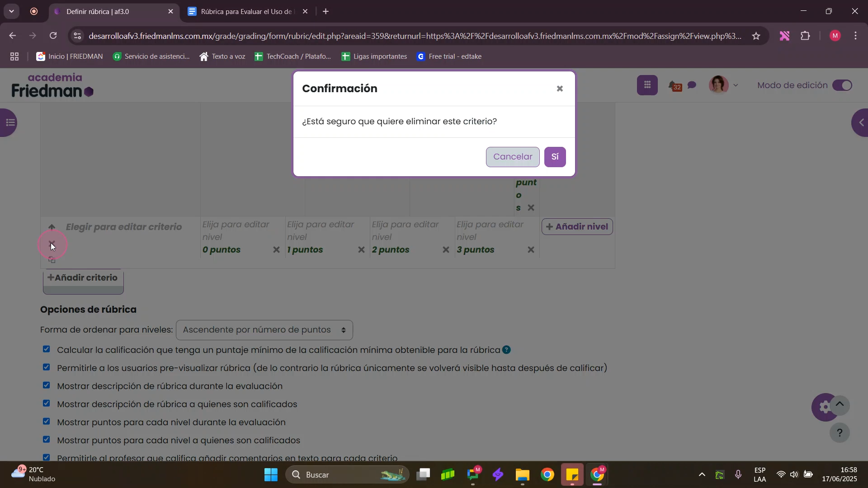Open the Forma de ordenar niveles dropdown
This screenshot has height=488, width=868.
pyautogui.click(x=264, y=330)
